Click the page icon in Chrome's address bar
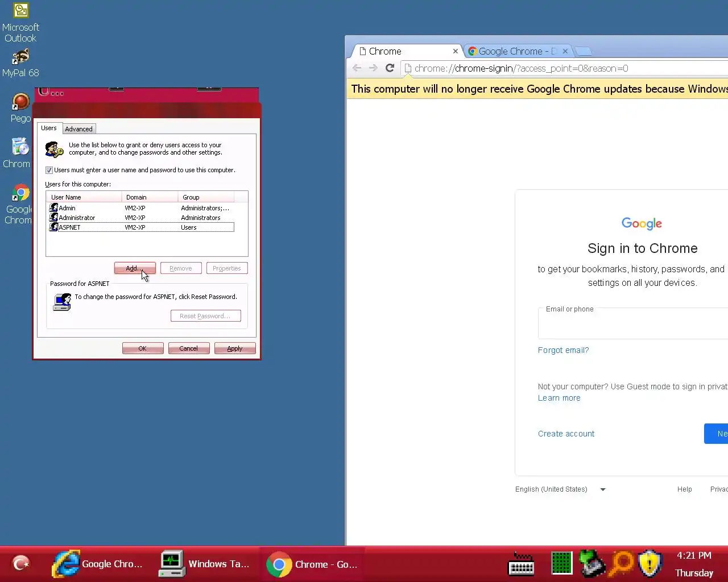 [x=408, y=68]
